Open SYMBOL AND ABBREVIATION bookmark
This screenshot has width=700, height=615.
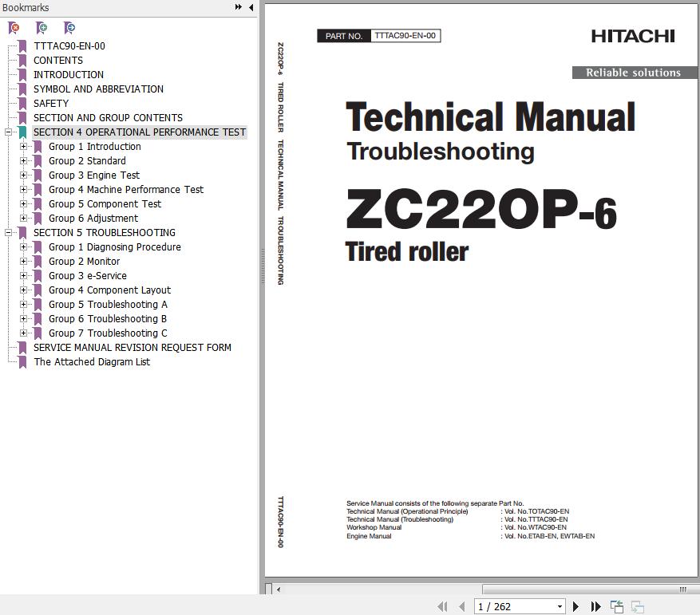tap(98, 89)
